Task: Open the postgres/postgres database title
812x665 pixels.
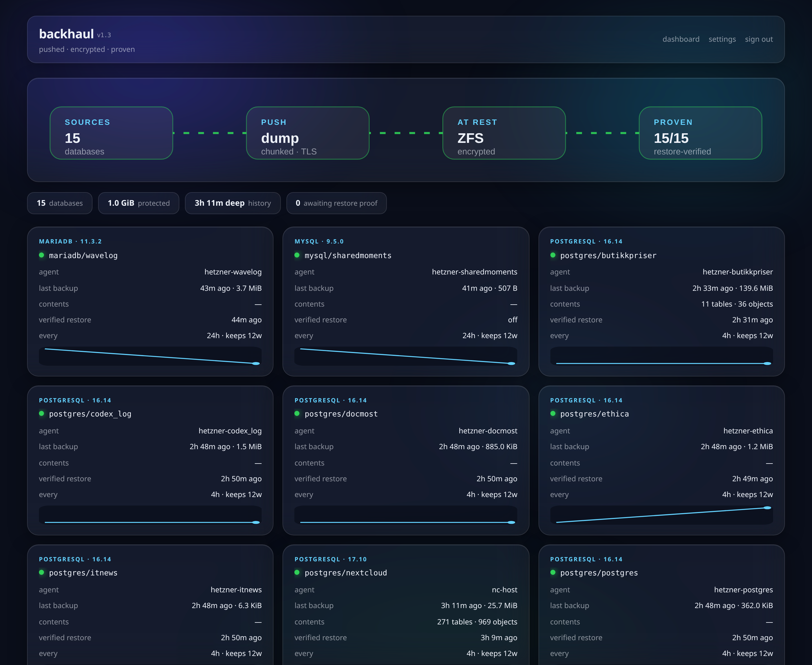Action: pos(599,573)
